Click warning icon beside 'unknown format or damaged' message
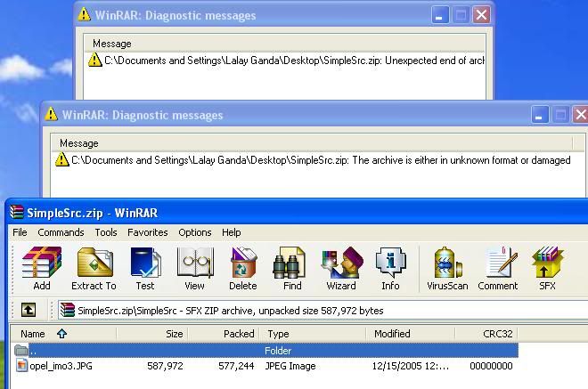 [61, 159]
